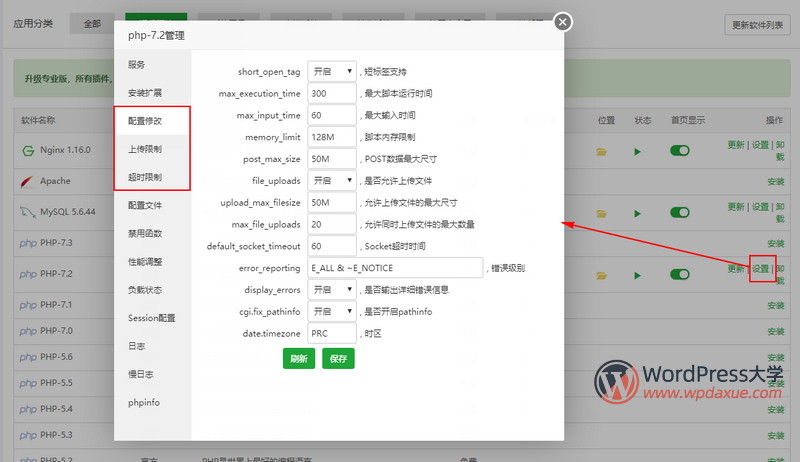This screenshot has height=462, width=800.
Task: Toggle Nginx homepage display switch
Action: pyautogui.click(x=680, y=150)
